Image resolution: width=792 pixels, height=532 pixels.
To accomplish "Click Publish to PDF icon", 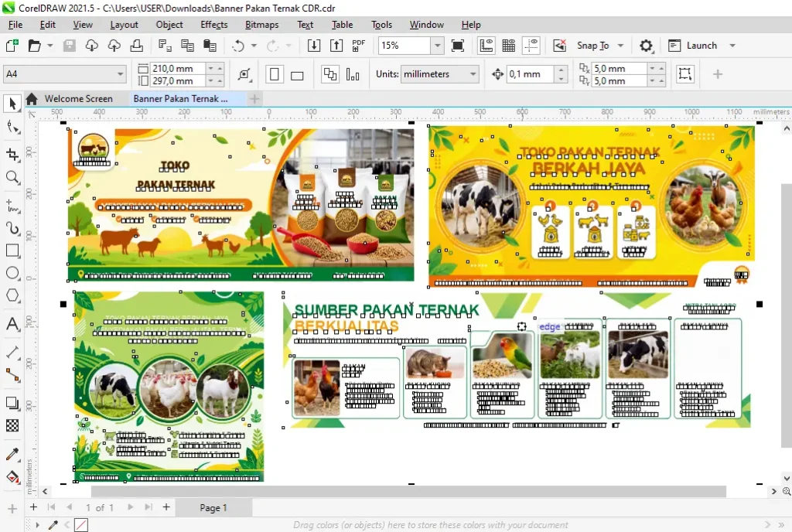I will (x=359, y=46).
